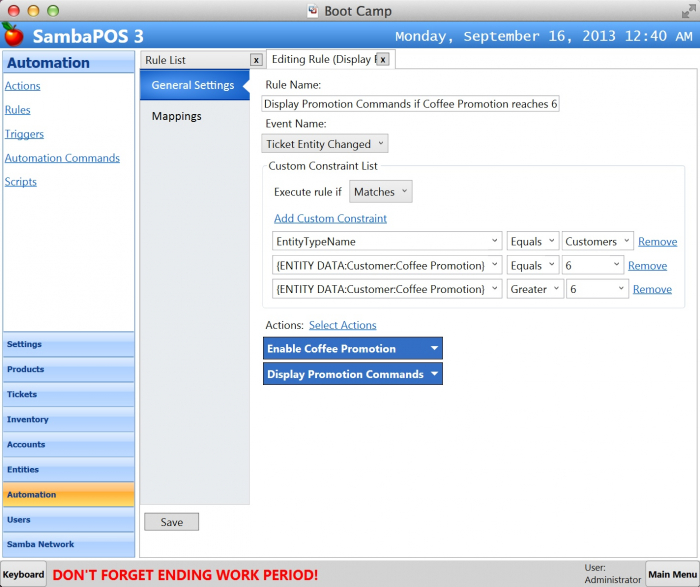This screenshot has height=587, width=700.
Task: Remove the EntityTypeName constraint
Action: (x=657, y=241)
